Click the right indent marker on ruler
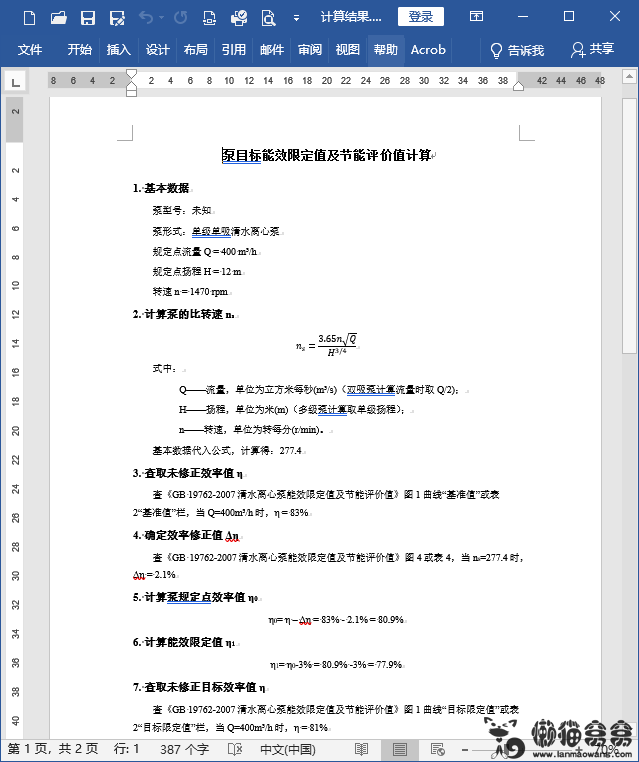639x762 pixels. pyautogui.click(x=518, y=86)
